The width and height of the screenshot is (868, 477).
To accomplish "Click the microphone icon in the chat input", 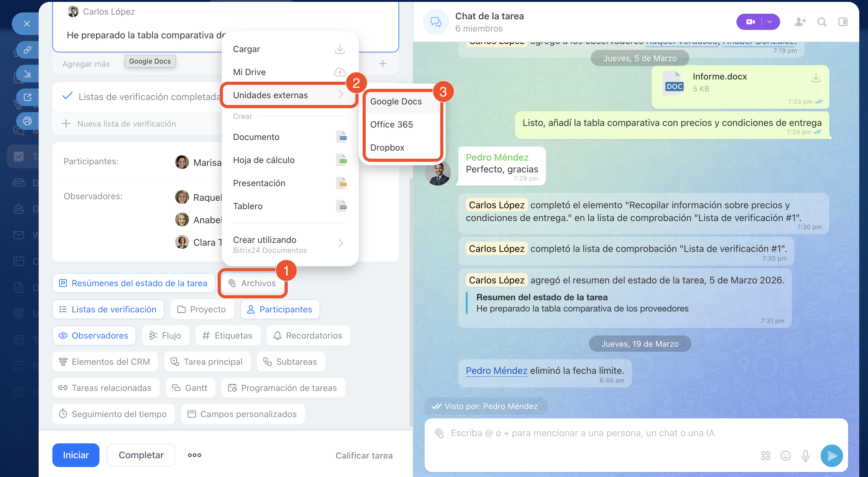I will pos(805,455).
